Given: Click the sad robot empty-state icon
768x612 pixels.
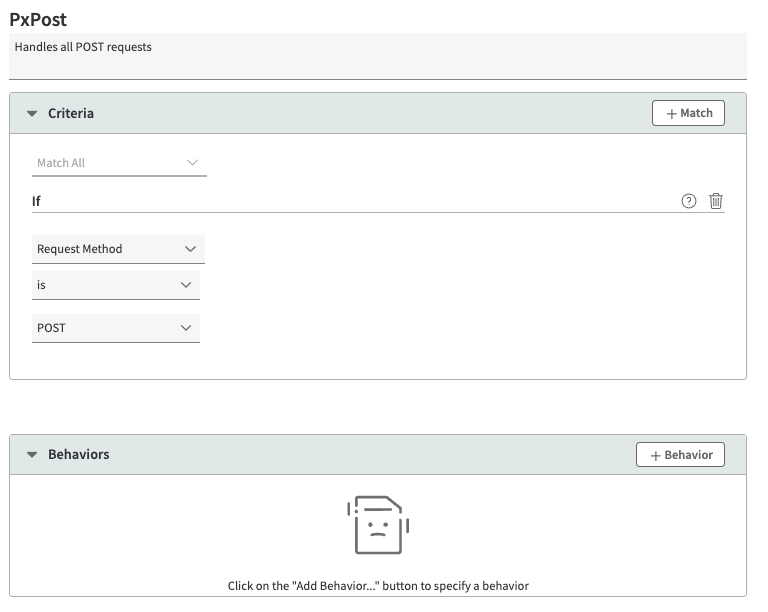Looking at the screenshot, I should pyautogui.click(x=378, y=525).
